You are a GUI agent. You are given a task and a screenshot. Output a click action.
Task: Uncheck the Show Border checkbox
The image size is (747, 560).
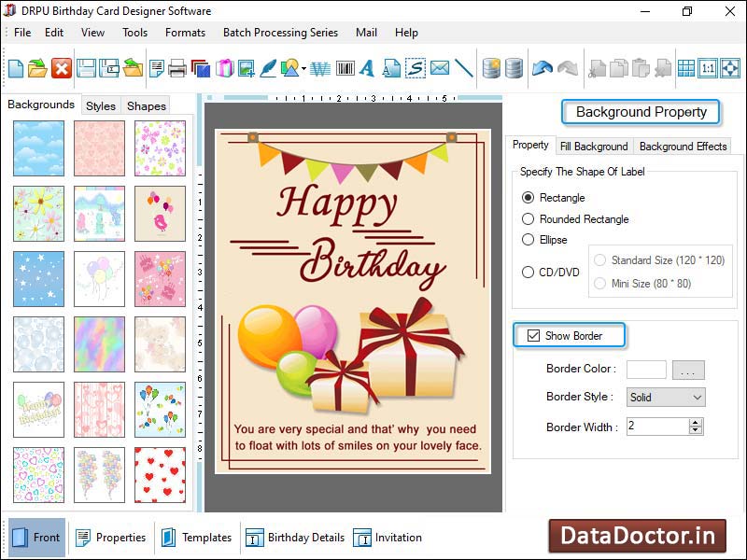[x=533, y=335]
